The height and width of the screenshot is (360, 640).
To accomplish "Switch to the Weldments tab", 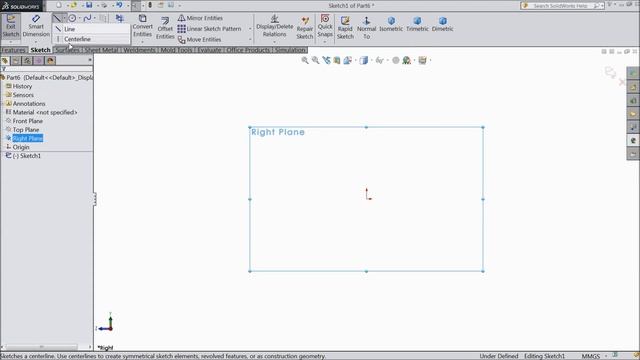I will pos(139,50).
